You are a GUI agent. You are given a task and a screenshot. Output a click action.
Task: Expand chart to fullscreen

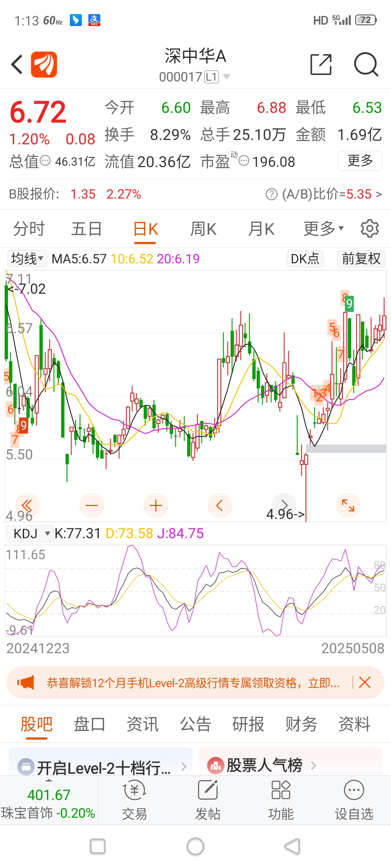[348, 505]
